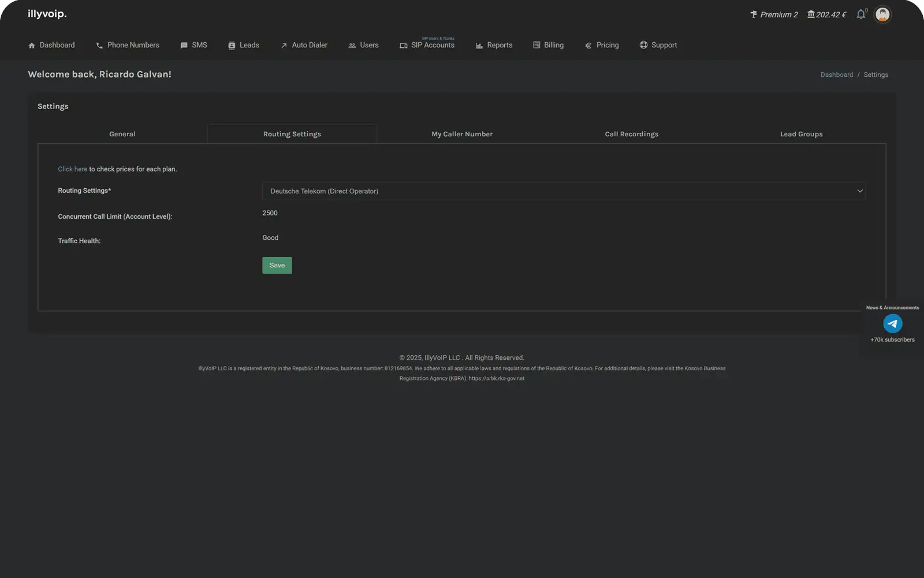Switch to the My Caller Number tab
The width and height of the screenshot is (924, 578).
tap(462, 134)
